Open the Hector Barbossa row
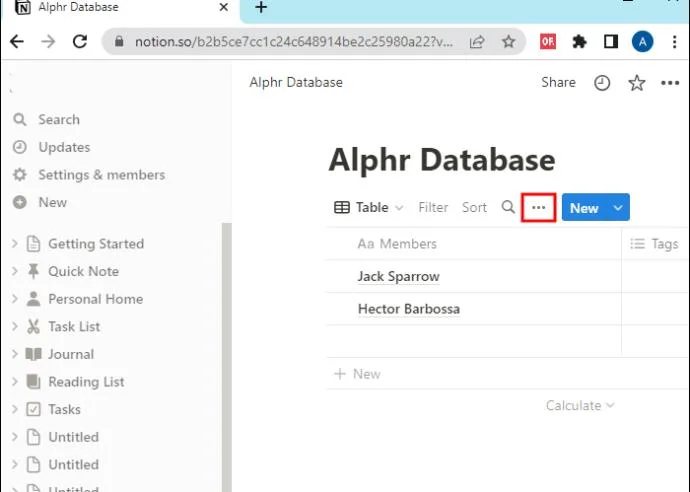Viewport: 690px width, 492px height. [409, 309]
